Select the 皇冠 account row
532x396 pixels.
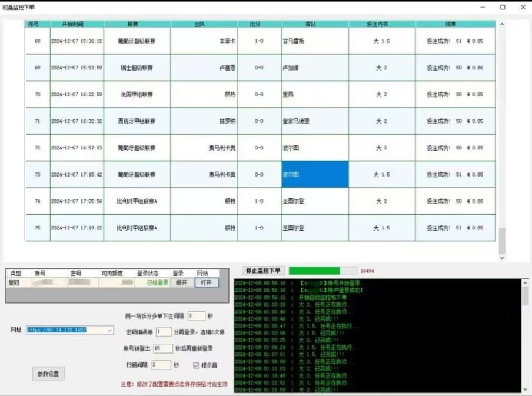(x=15, y=282)
